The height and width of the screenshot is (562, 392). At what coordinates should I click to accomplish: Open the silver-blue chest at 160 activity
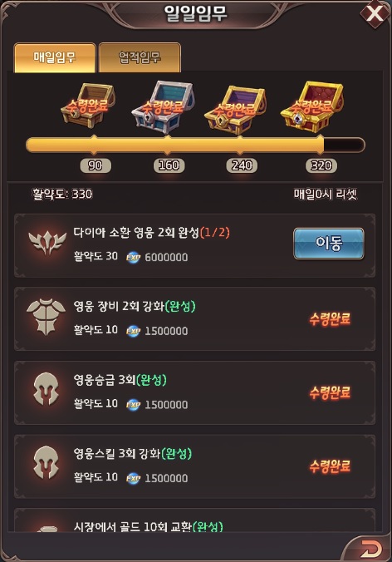coord(163,105)
